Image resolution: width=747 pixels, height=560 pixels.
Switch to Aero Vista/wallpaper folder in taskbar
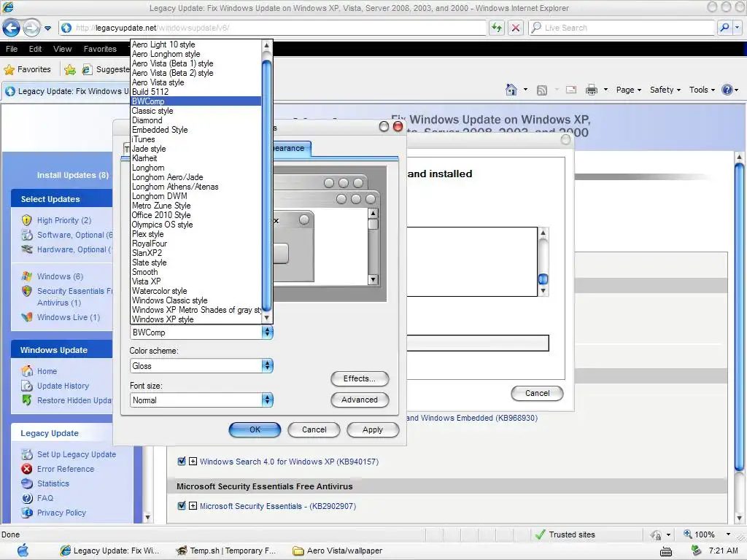tap(337, 551)
